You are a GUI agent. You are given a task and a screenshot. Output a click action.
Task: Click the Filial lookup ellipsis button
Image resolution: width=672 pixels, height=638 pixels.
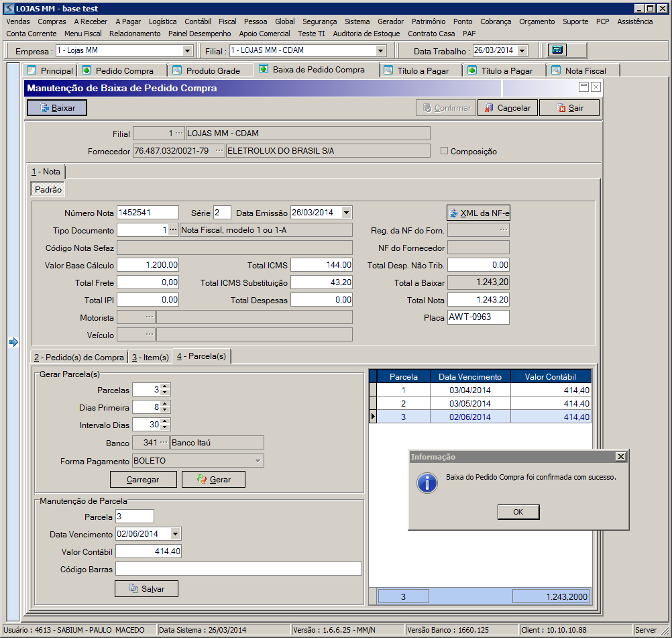(x=178, y=134)
